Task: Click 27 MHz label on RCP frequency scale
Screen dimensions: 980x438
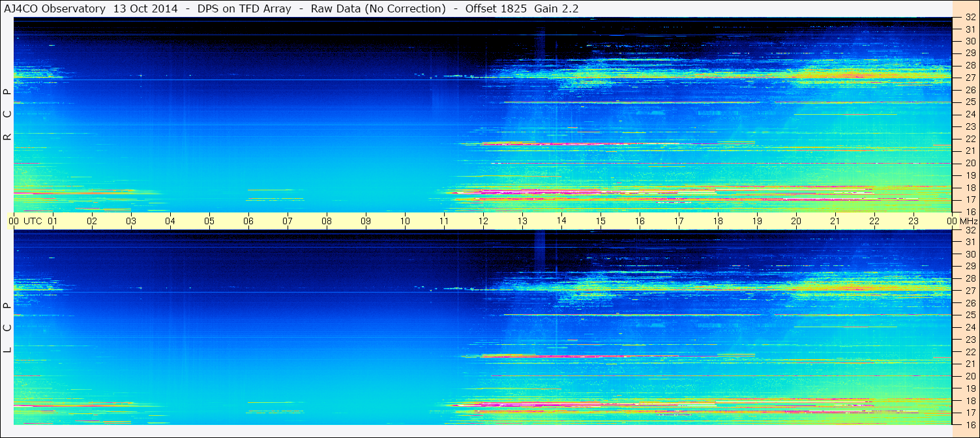Action: point(970,78)
